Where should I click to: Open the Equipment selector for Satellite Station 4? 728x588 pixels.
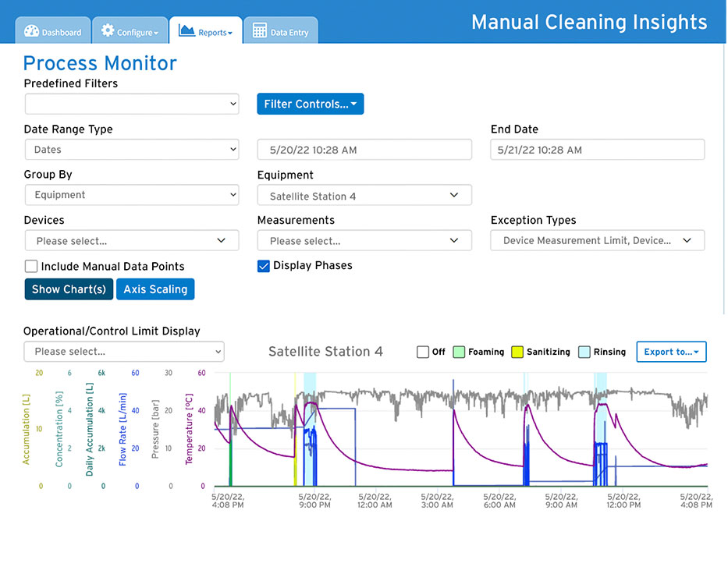tap(364, 195)
